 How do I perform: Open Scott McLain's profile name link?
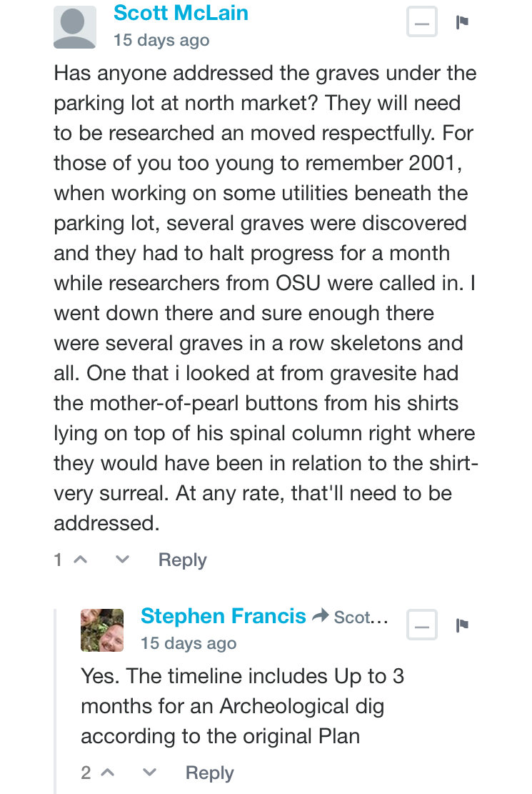(181, 13)
